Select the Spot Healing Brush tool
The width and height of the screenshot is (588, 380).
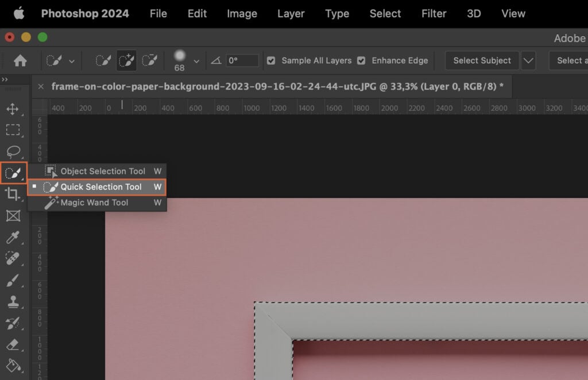[x=13, y=259]
